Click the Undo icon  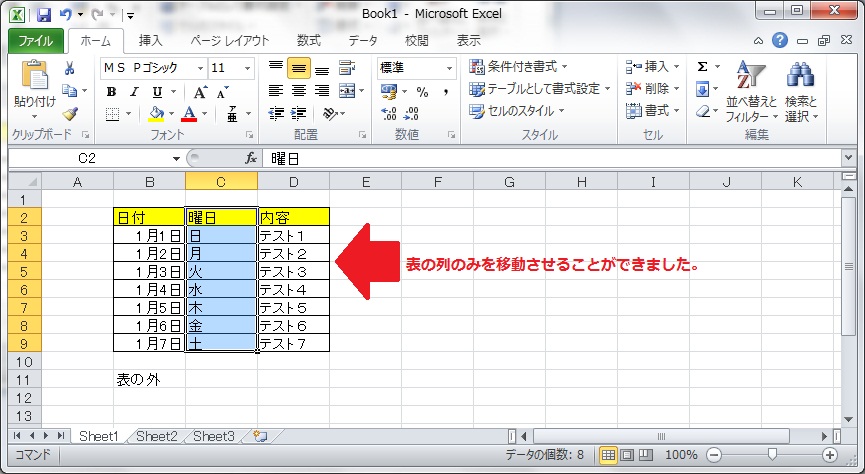pos(66,14)
